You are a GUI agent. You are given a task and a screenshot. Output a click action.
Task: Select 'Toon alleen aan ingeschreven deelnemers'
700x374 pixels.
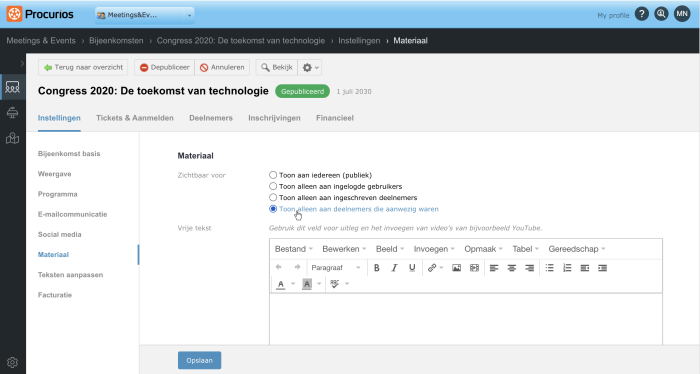(273, 197)
